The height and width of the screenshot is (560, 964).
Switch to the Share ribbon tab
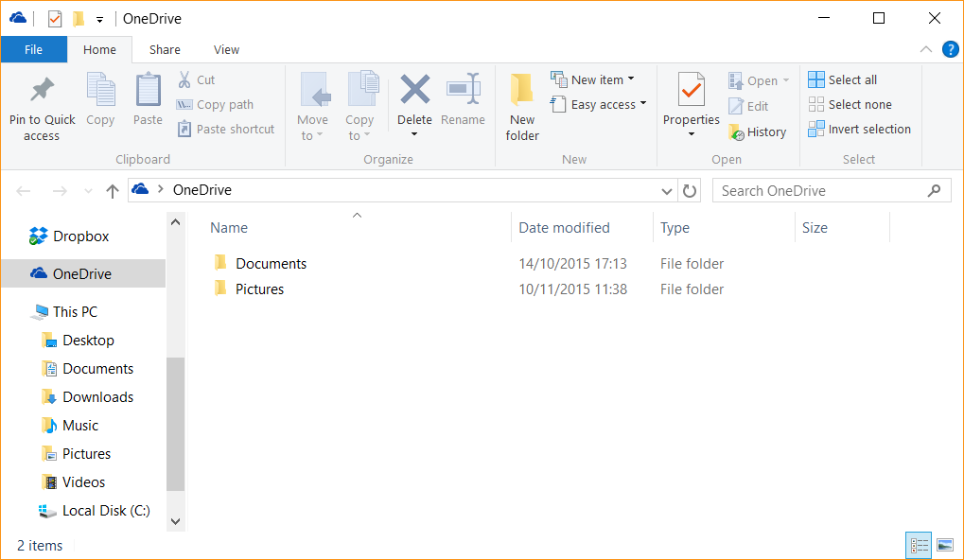pos(165,49)
